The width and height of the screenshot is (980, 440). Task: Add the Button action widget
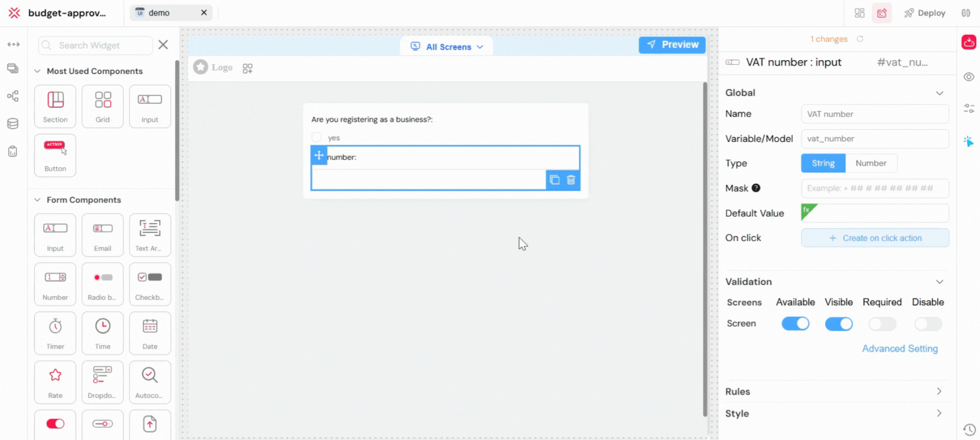[x=55, y=155]
